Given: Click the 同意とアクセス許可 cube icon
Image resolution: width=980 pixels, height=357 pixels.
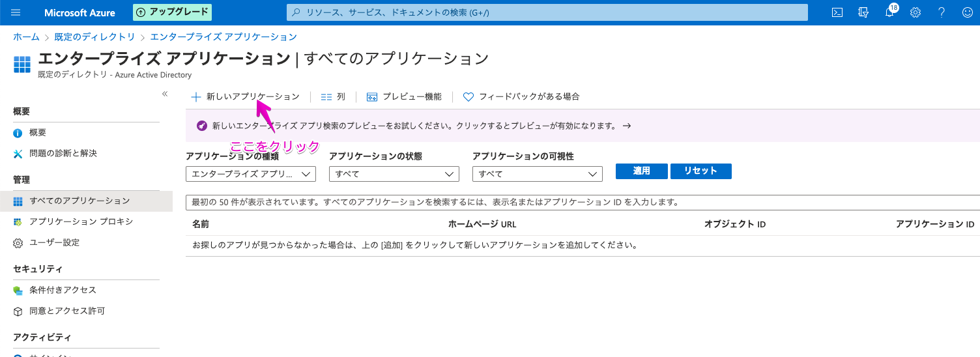Looking at the screenshot, I should (18, 311).
